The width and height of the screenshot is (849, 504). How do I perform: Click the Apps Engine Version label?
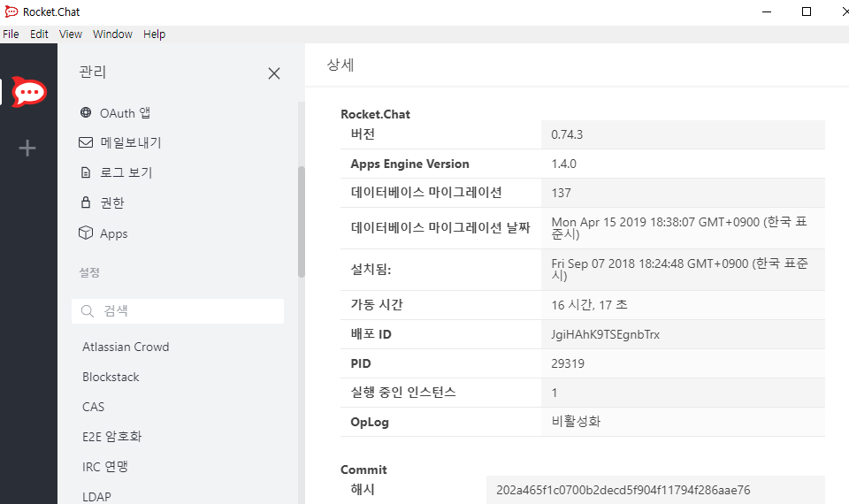click(409, 164)
